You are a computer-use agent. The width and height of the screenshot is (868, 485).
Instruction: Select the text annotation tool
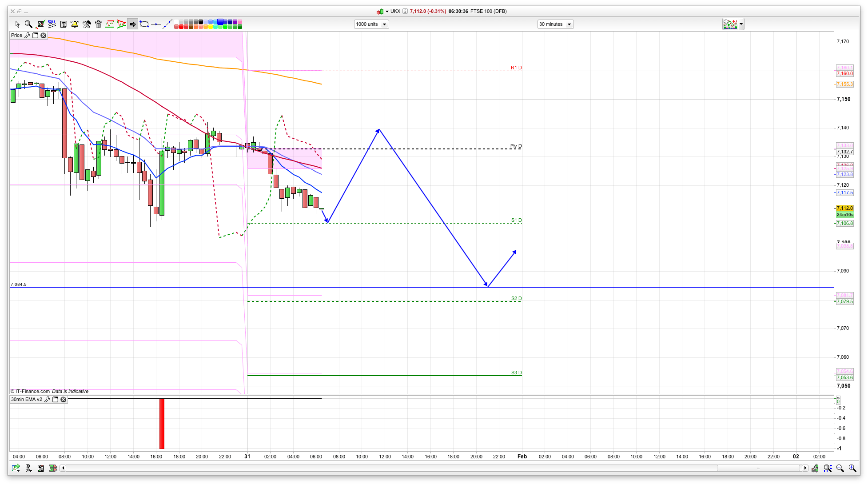tap(64, 24)
